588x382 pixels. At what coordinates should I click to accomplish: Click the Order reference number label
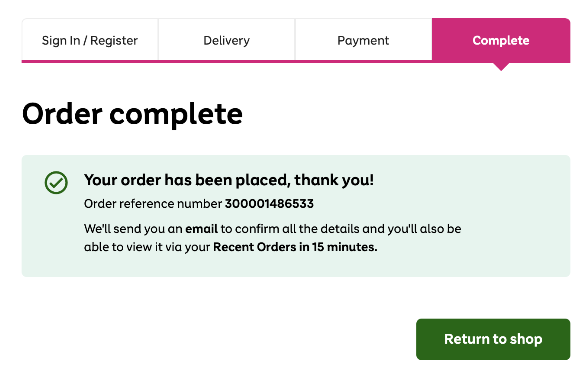(153, 204)
